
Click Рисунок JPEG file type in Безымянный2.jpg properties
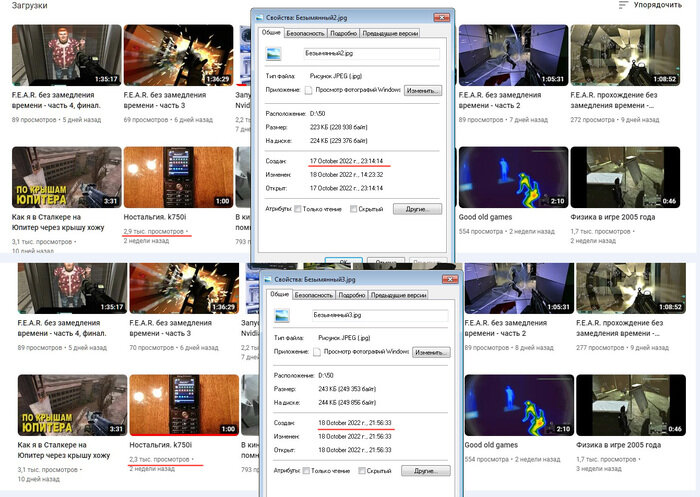tap(335, 76)
